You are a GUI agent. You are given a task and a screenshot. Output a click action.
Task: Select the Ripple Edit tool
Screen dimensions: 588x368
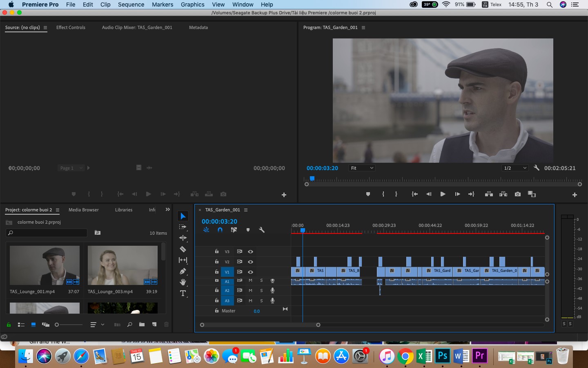click(x=183, y=238)
